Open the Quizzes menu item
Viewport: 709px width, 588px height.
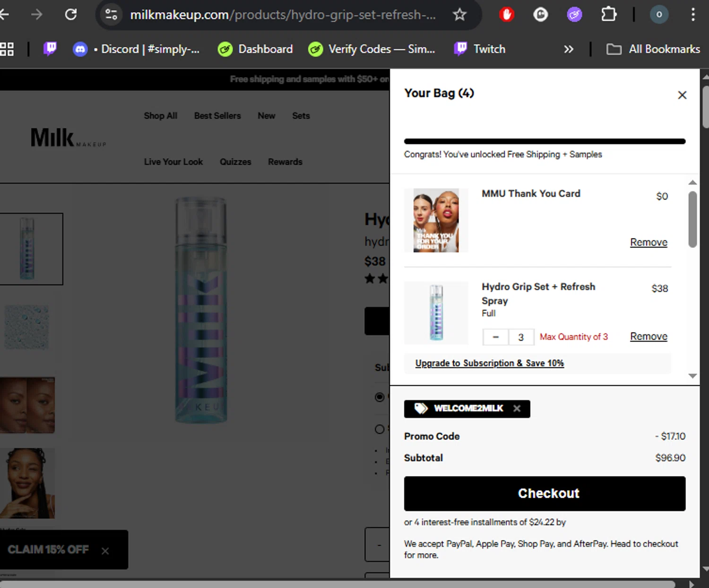(x=235, y=162)
